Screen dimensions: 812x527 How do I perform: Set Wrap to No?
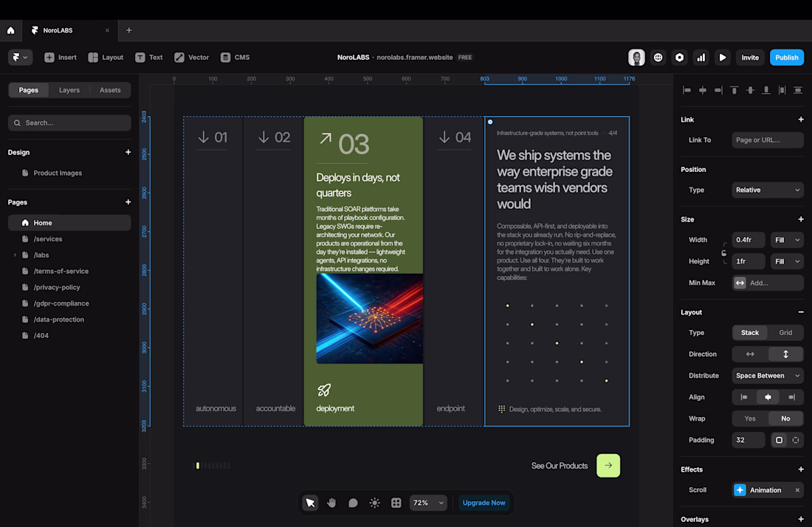[x=785, y=418]
